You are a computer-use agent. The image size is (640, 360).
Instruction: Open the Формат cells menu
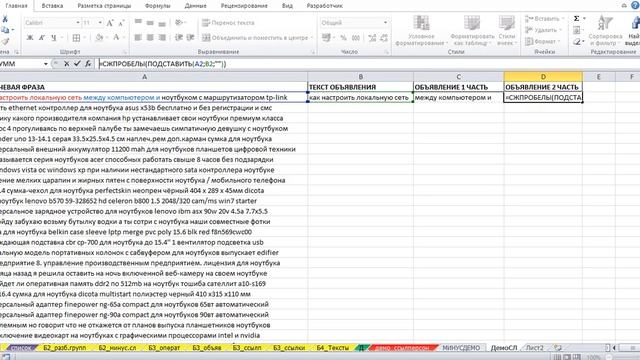(542, 42)
